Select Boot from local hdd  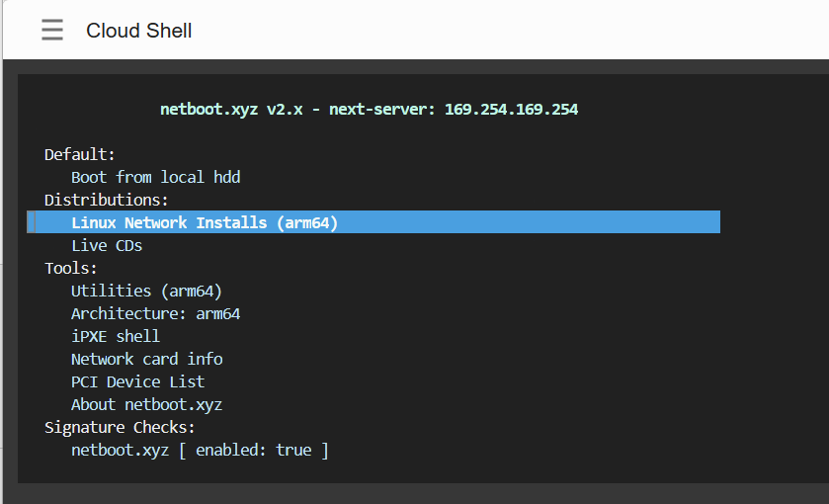155,178
